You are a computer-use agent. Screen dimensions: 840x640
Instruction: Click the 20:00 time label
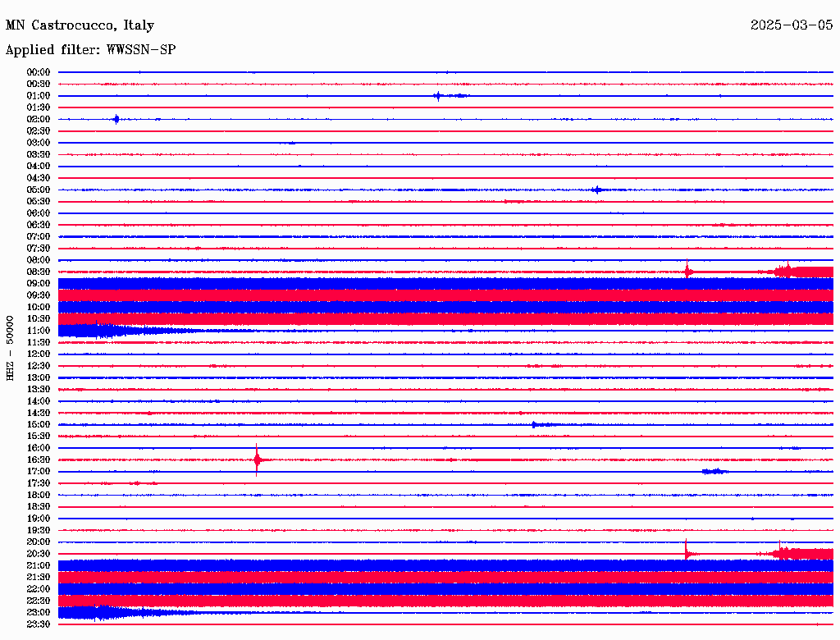point(38,542)
